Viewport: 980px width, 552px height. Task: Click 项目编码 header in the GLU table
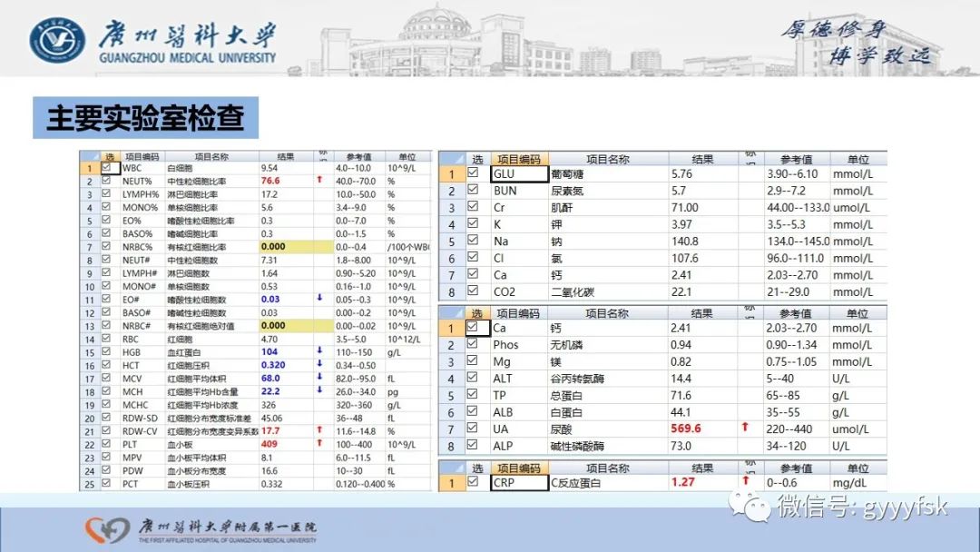click(x=519, y=160)
